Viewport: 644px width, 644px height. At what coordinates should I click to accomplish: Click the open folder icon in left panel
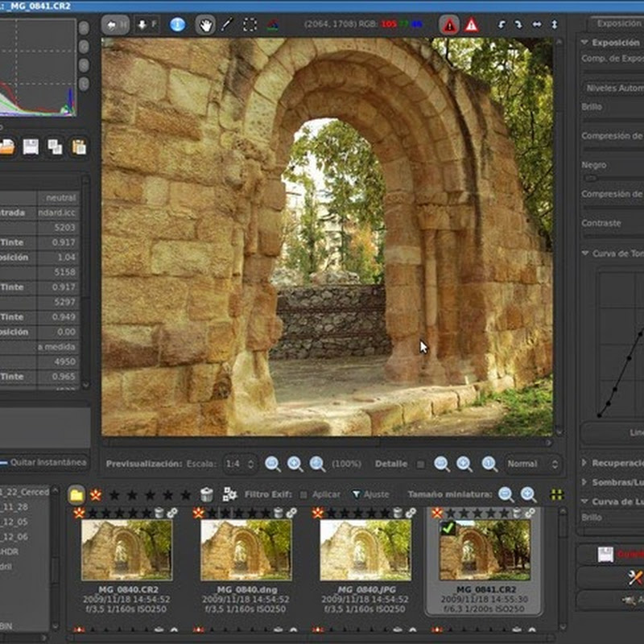point(6,147)
